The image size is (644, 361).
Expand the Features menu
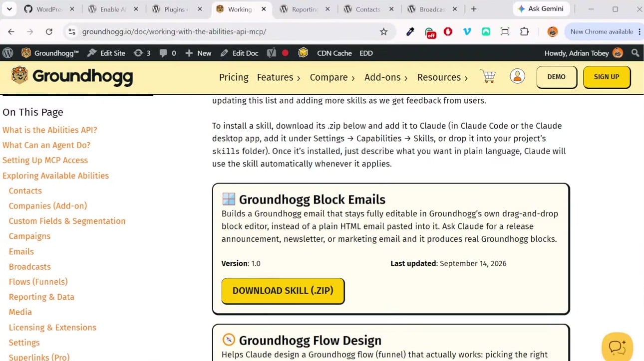pos(279,77)
